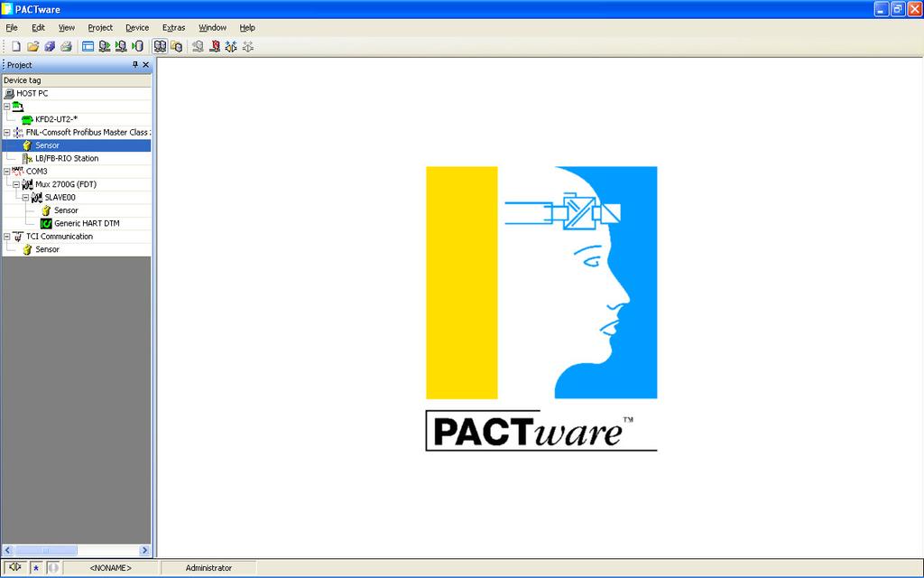Open the Help menu
Image resolution: width=924 pixels, height=578 pixels.
(x=247, y=27)
